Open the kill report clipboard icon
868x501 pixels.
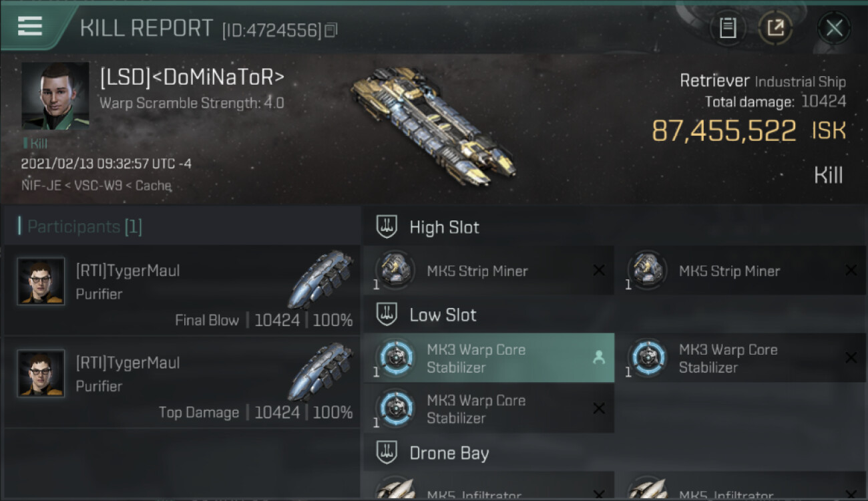(x=728, y=28)
